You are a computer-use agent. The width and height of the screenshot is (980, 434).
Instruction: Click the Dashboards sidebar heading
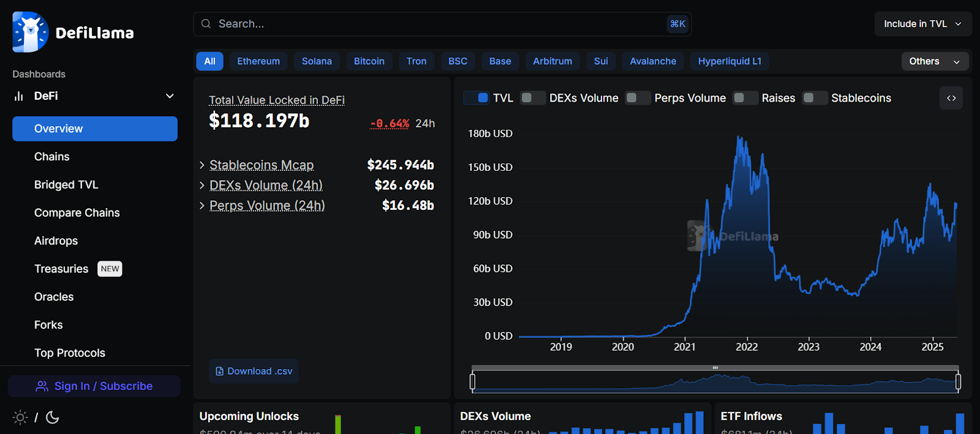pyautogui.click(x=39, y=74)
